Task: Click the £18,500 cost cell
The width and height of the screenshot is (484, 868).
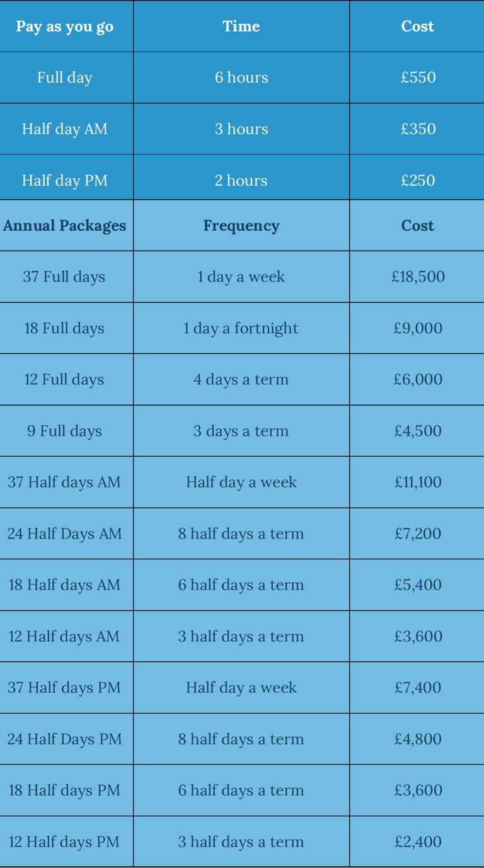Action: point(417,277)
